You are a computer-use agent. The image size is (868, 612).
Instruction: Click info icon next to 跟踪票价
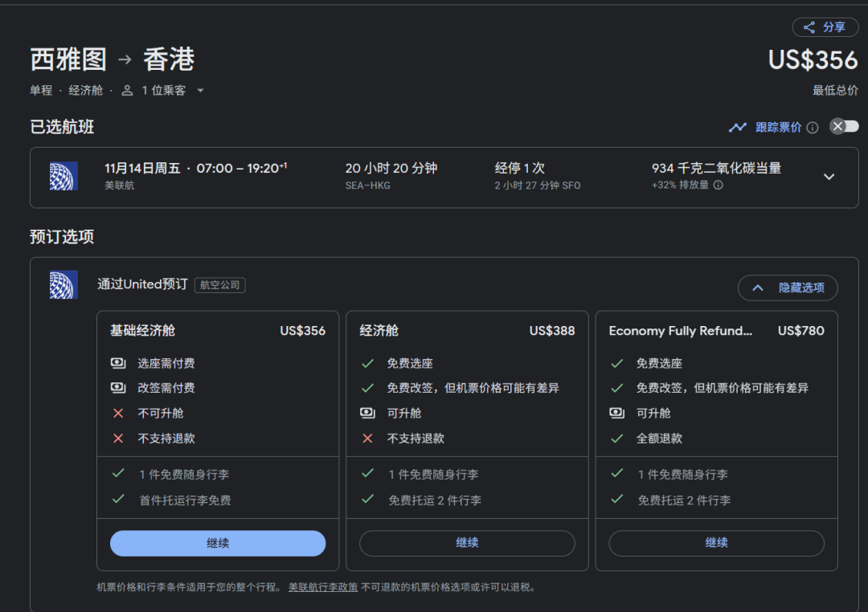pyautogui.click(x=813, y=128)
